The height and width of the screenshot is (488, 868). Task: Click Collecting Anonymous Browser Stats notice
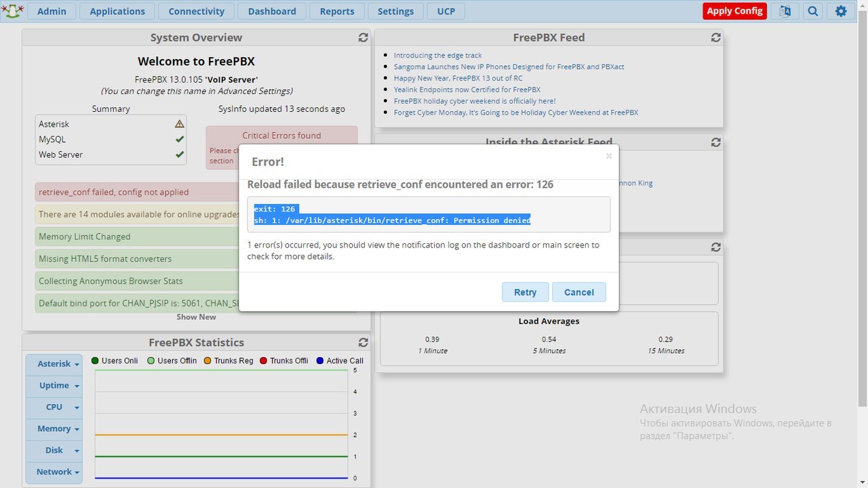coord(136,281)
